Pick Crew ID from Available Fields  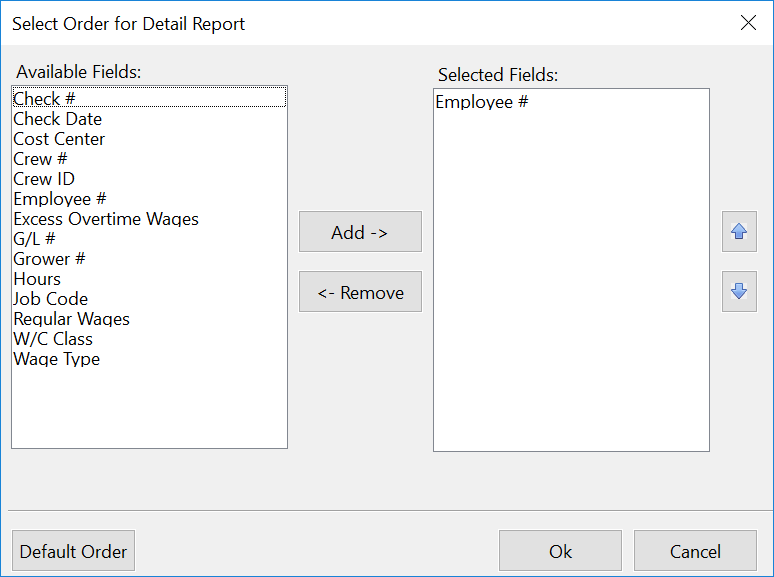44,179
